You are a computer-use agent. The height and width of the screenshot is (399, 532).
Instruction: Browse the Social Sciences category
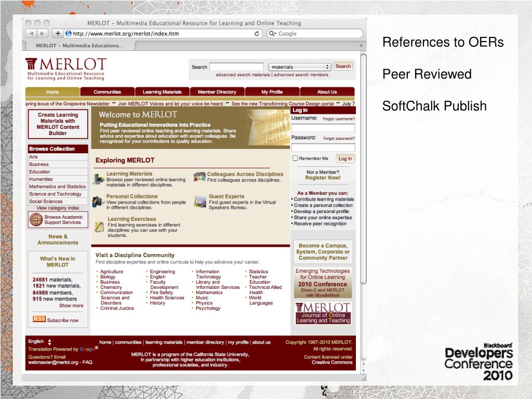[46, 202]
